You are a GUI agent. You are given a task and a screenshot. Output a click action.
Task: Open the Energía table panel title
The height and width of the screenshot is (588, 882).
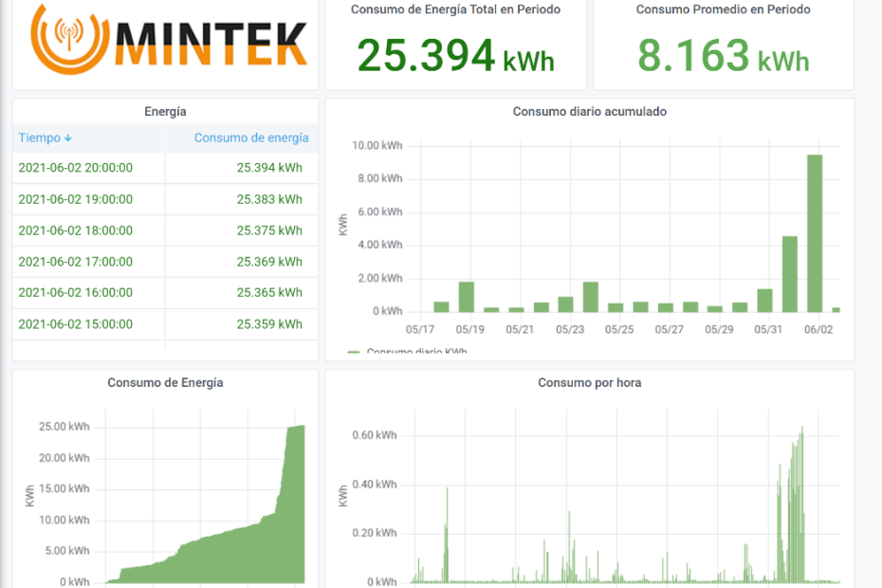click(x=165, y=112)
